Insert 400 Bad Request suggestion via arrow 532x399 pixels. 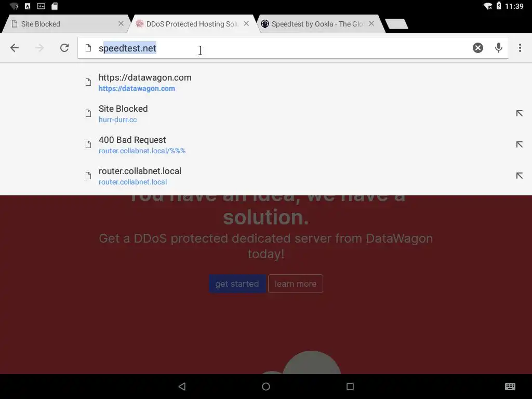pos(519,144)
